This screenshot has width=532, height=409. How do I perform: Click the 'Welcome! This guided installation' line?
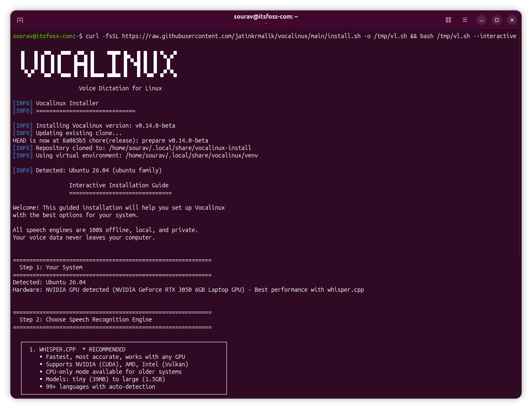click(119, 208)
